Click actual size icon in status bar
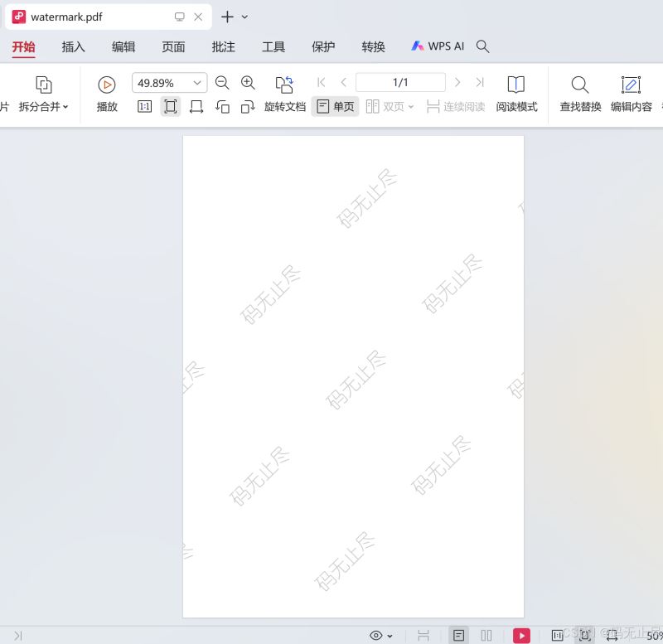Viewport: 663px width, 644px height. coord(557,636)
